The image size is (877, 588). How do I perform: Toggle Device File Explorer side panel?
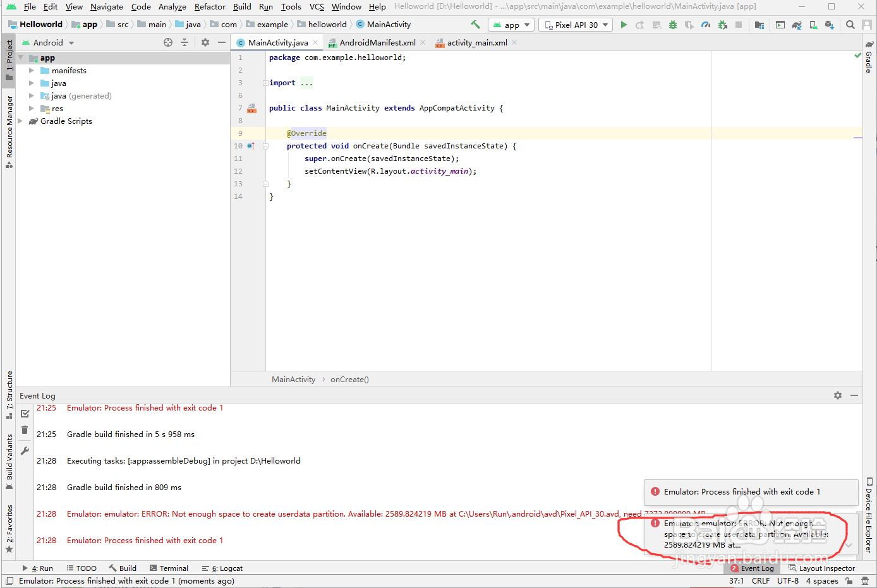coord(869,516)
